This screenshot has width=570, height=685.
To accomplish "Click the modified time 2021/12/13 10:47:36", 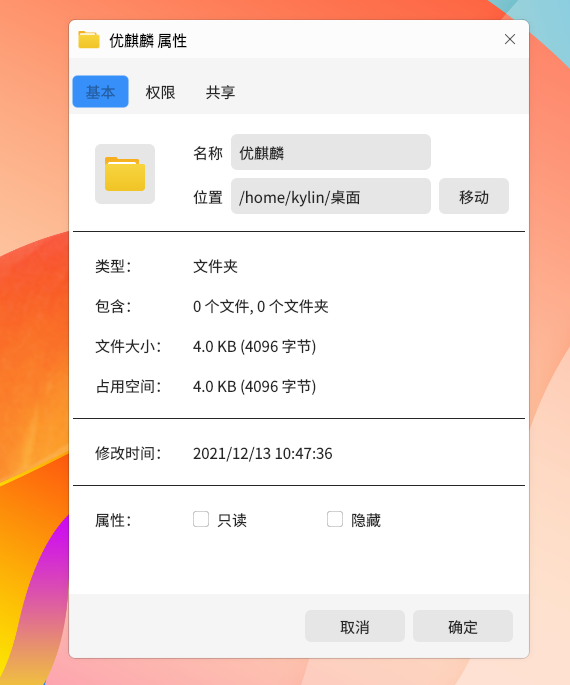I will click(263, 453).
